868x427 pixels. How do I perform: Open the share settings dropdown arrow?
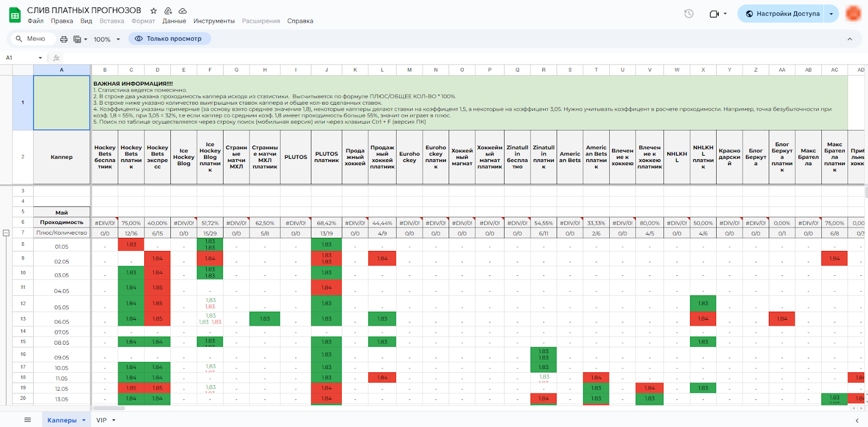point(831,14)
